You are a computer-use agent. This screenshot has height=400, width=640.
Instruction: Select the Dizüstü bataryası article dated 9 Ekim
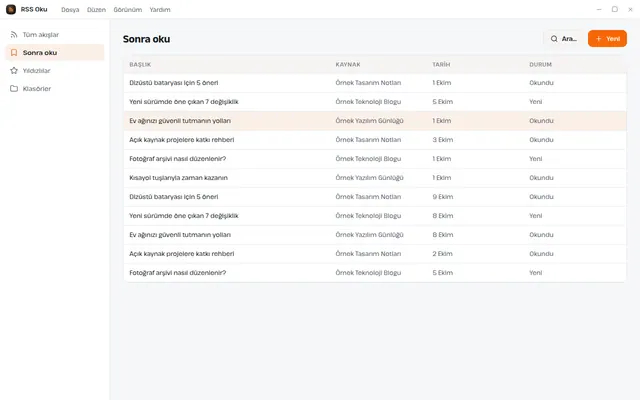click(375, 197)
